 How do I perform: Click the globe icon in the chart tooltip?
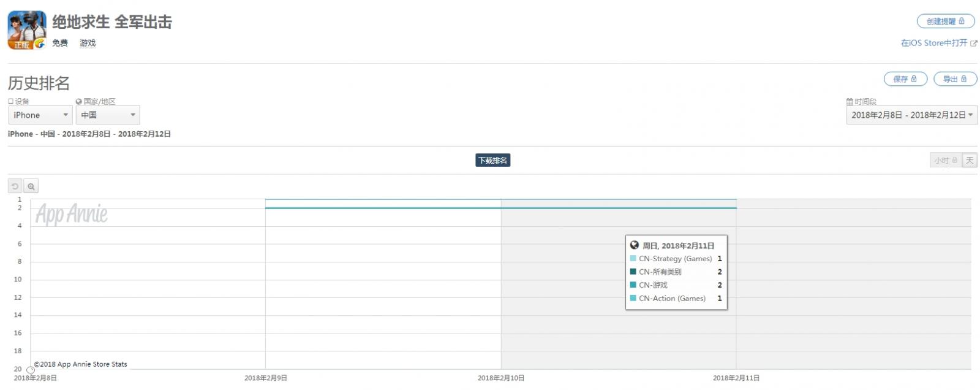[634, 245]
